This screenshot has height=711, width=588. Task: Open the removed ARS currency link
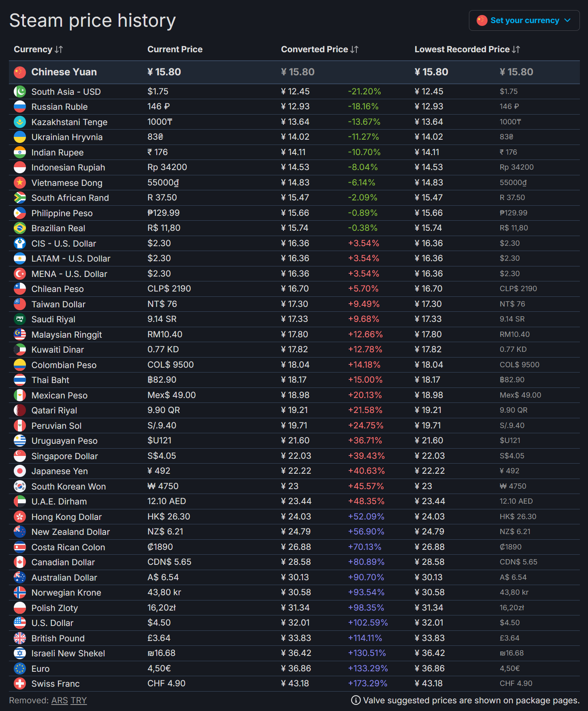point(60,700)
